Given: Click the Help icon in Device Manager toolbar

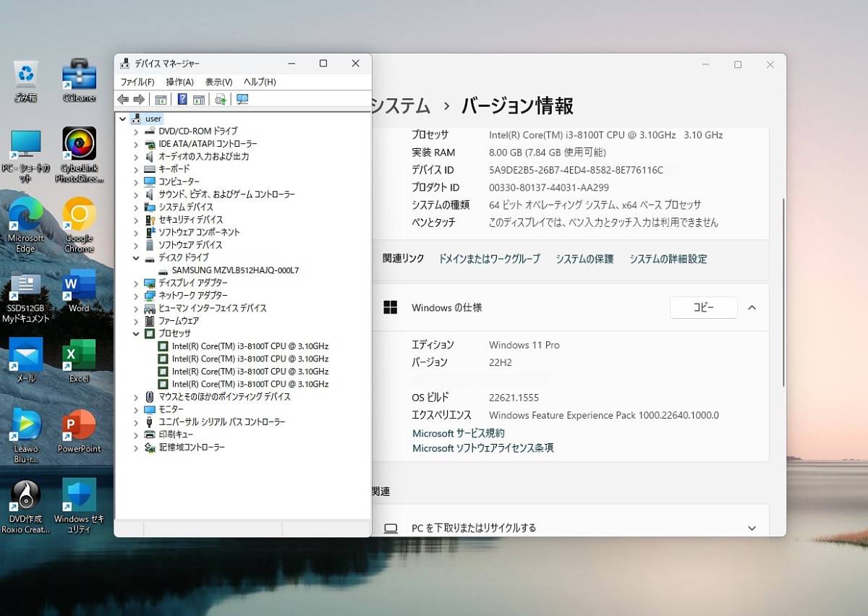Looking at the screenshot, I should click(x=183, y=99).
